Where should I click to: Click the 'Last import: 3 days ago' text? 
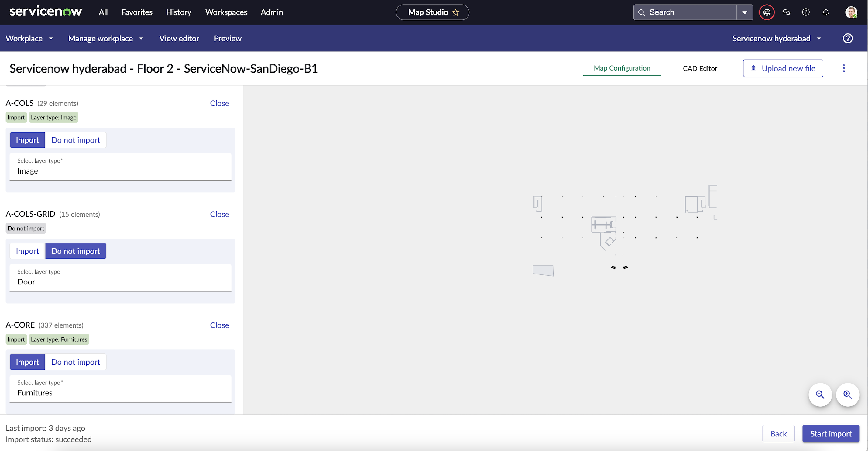pos(46,428)
